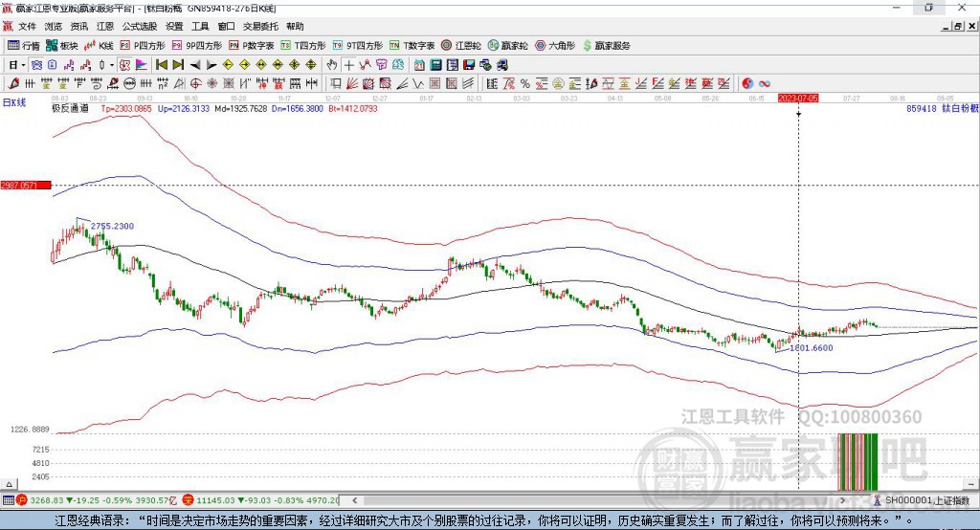Open the 板块 sector view
The width and height of the screenshot is (980, 530).
[x=61, y=46]
